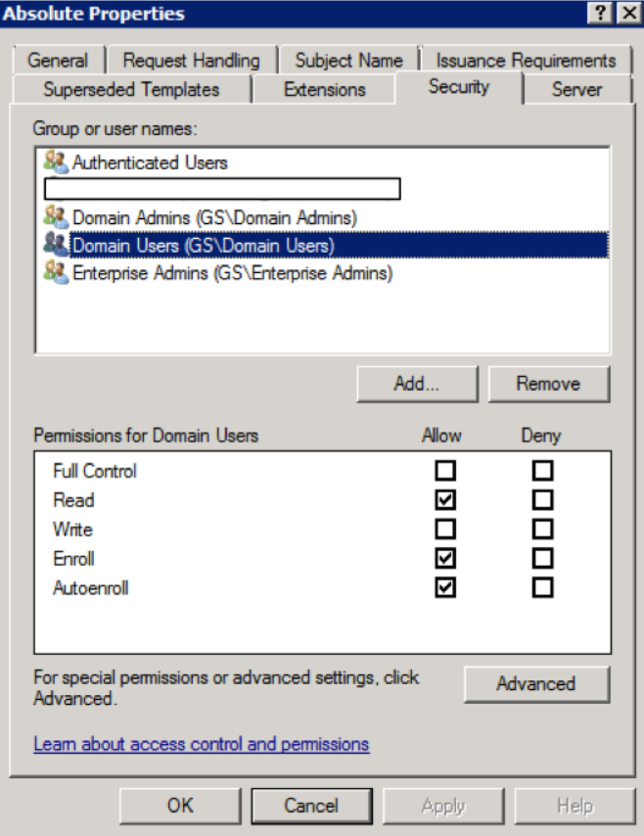The height and width of the screenshot is (836, 644).
Task: Open the Request Handling tab
Action: tap(191, 61)
